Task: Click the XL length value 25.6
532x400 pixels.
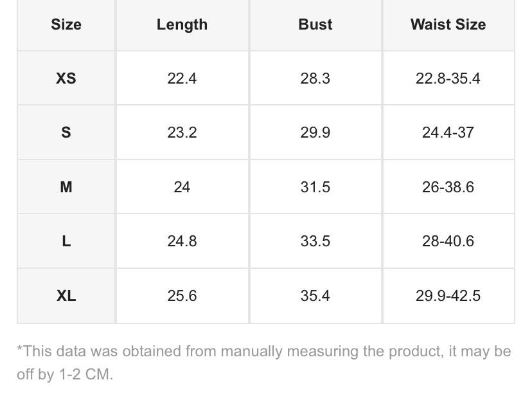Action: (182, 296)
